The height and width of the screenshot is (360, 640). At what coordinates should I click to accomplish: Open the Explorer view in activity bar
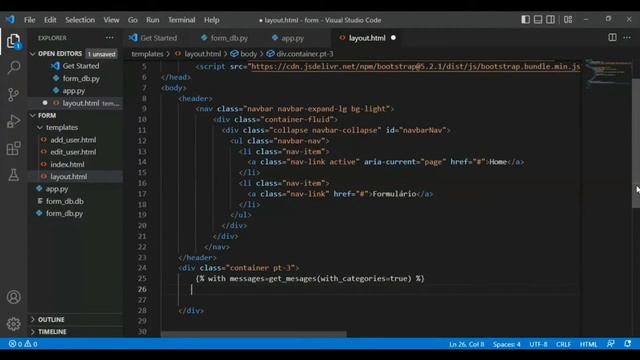13,41
